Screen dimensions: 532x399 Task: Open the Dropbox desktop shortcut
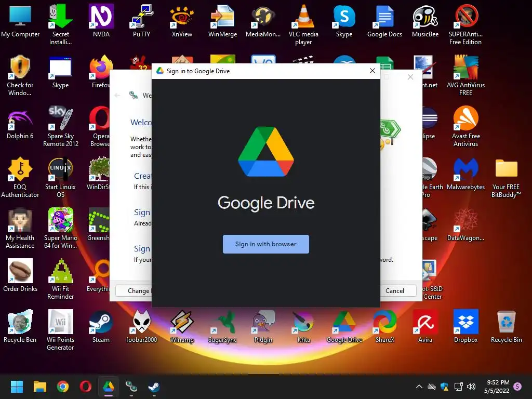(465, 326)
